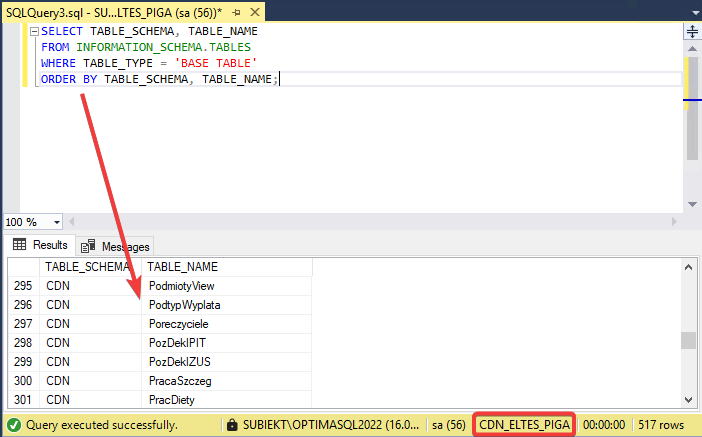Click the results grid icon on Results tab

pyautogui.click(x=19, y=244)
